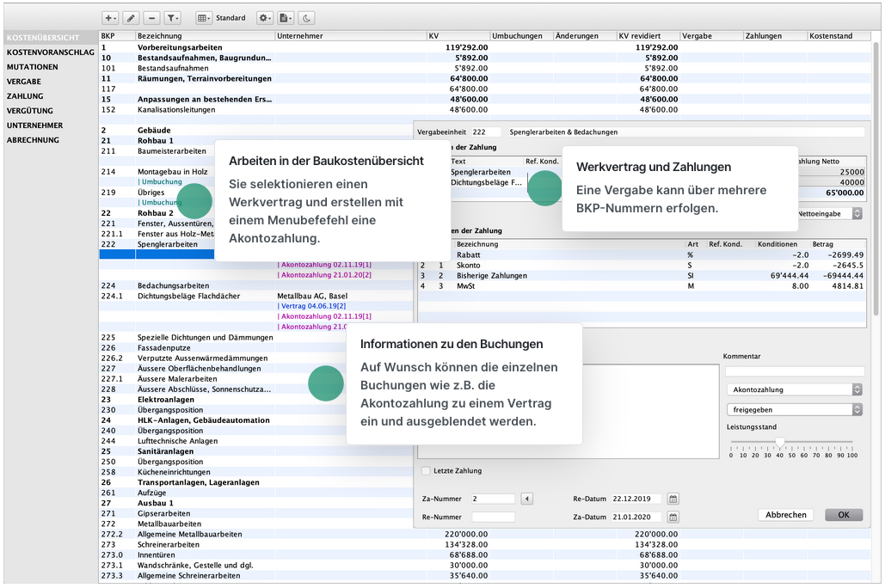
Task: Click the Re-Datum date field
Action: [x=636, y=499]
